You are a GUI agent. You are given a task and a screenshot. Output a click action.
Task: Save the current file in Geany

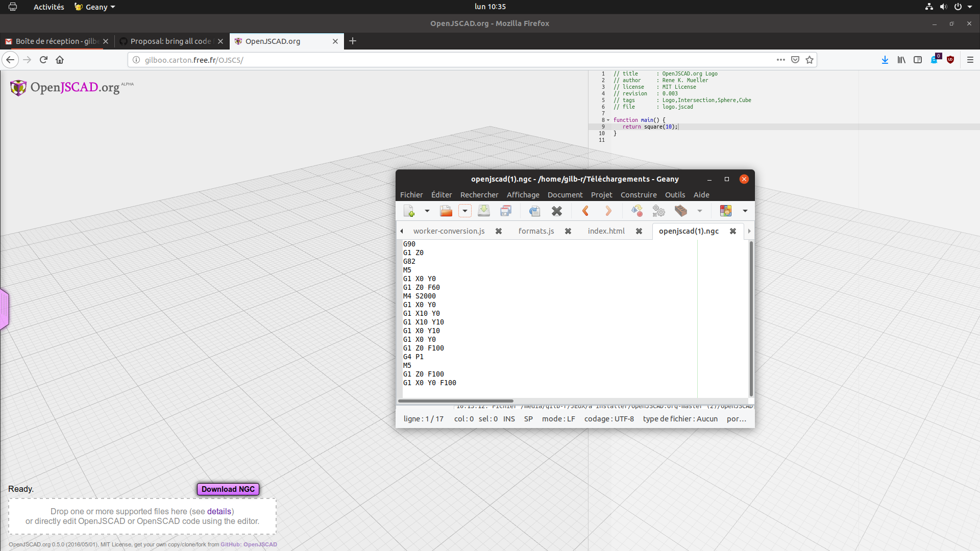click(484, 211)
